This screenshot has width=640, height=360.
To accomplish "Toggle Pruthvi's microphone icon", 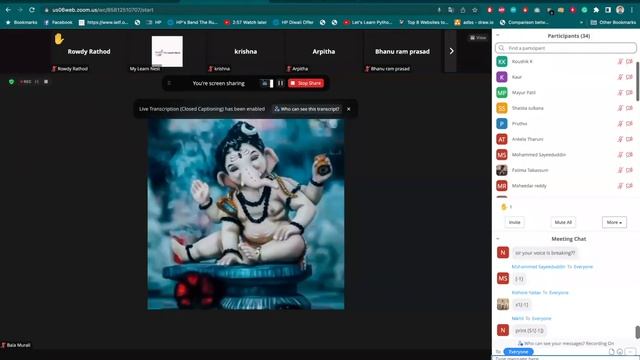I will pos(620,123).
